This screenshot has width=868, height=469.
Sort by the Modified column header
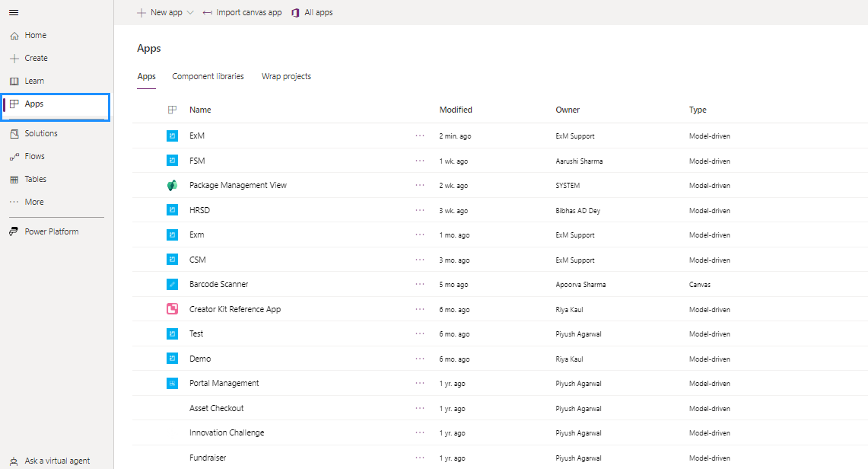pos(456,110)
